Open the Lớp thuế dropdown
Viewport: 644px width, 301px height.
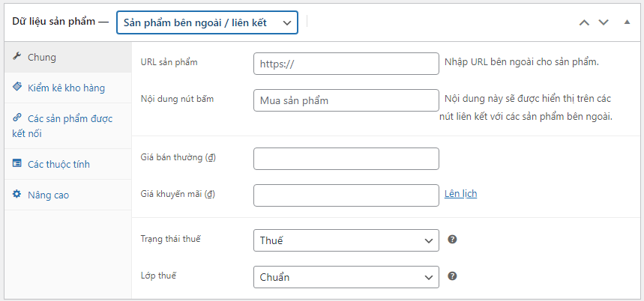point(346,277)
